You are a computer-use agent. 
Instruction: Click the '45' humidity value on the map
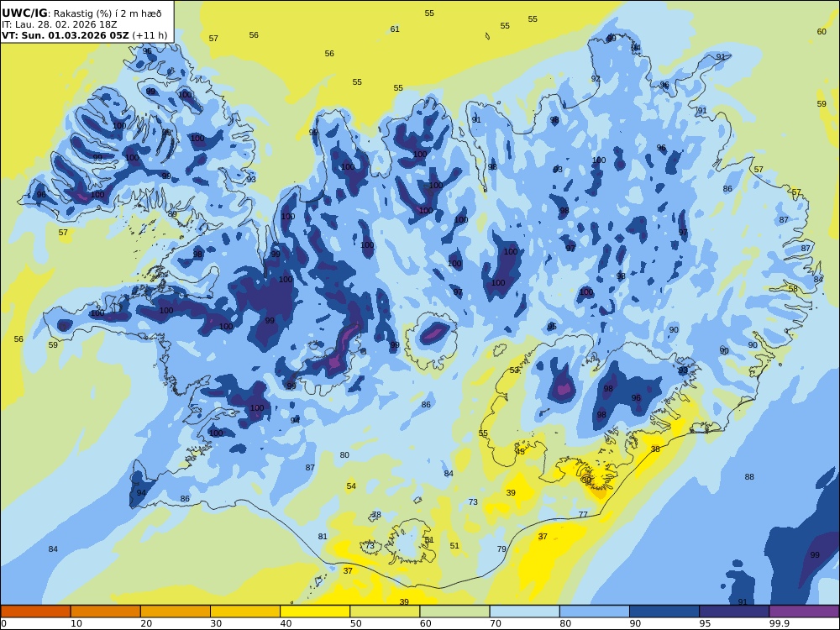520,452
